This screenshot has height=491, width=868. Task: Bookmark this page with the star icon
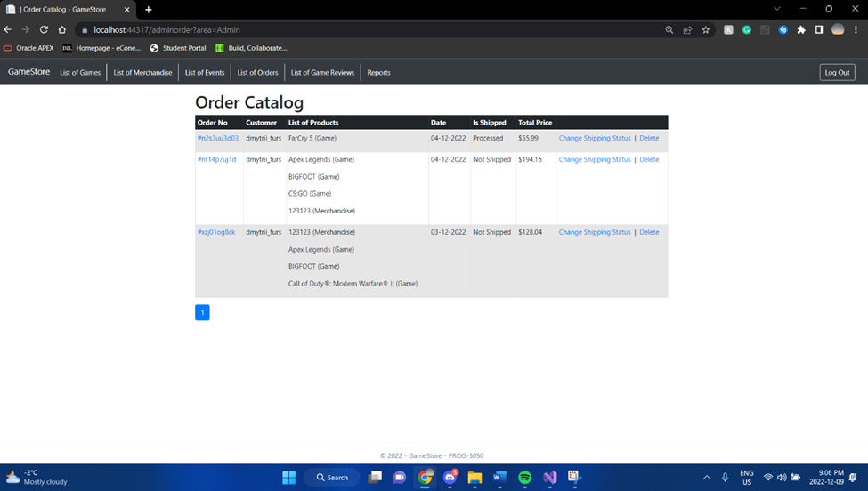tap(706, 30)
